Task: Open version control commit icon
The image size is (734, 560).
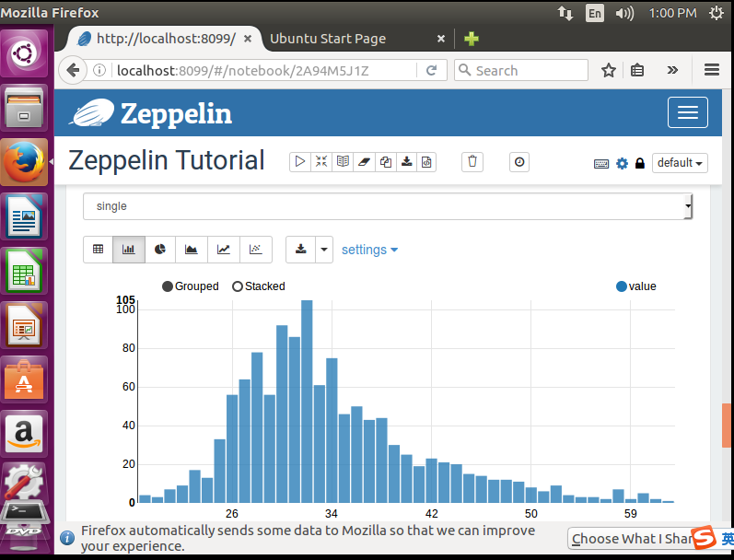Action: [426, 162]
